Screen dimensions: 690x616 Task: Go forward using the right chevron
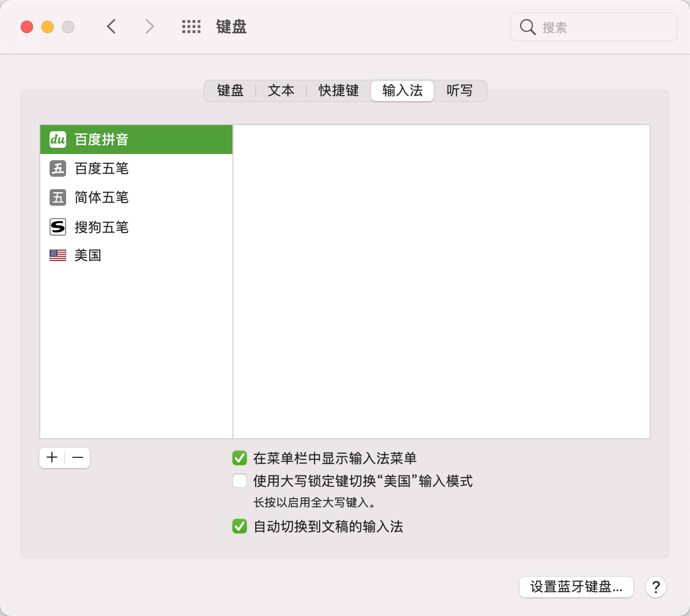point(149,26)
